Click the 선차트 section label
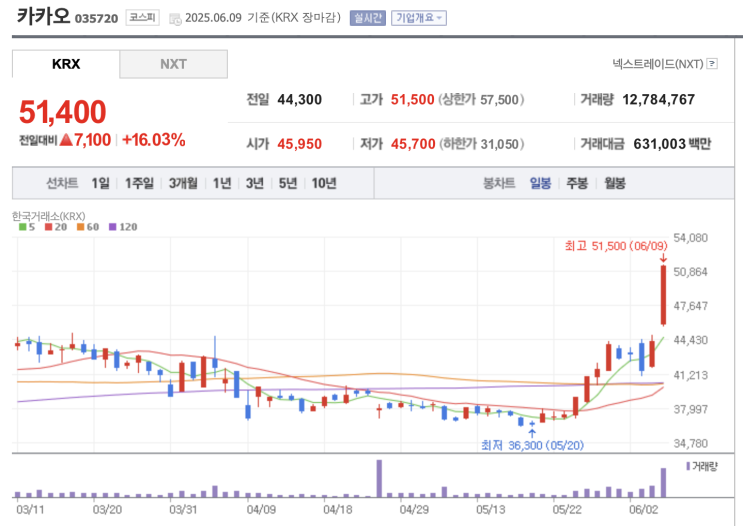The width and height of the screenshot is (743, 526). coord(62,183)
